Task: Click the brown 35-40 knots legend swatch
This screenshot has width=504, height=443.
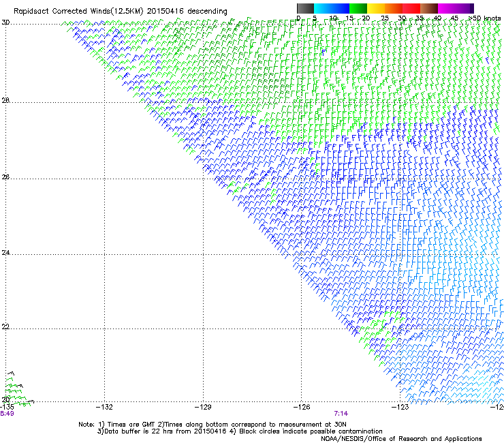Action: 429,8
